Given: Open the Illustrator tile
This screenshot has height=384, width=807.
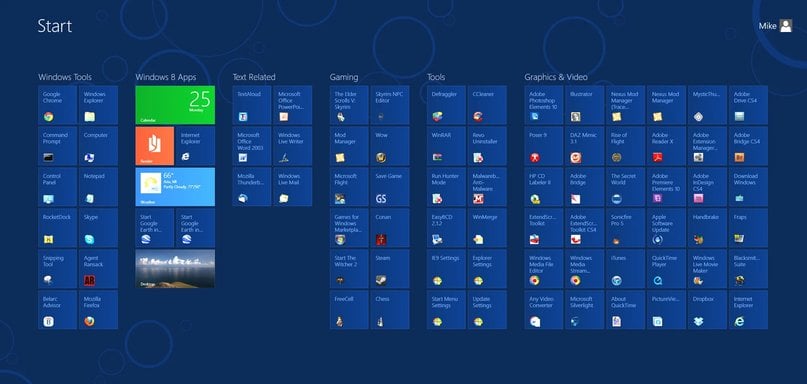Looking at the screenshot, I should pos(585,105).
